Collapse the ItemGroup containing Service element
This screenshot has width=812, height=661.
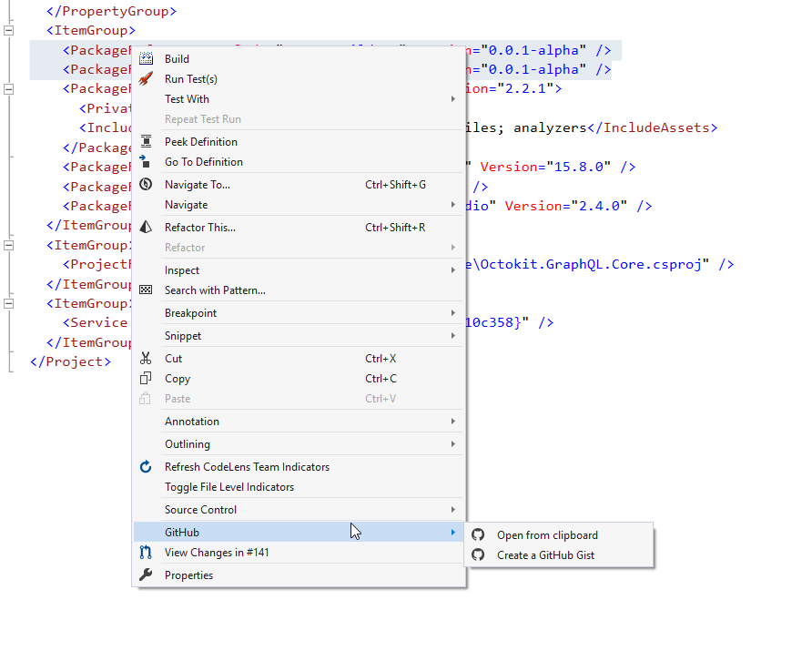coord(9,303)
